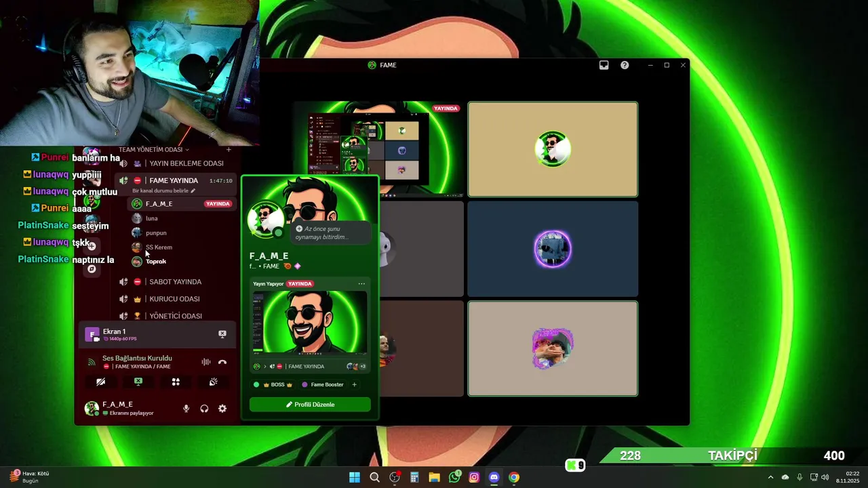Screen dimensions: 868x488
Task: Open the stream card three-dots menu
Action: click(361, 284)
